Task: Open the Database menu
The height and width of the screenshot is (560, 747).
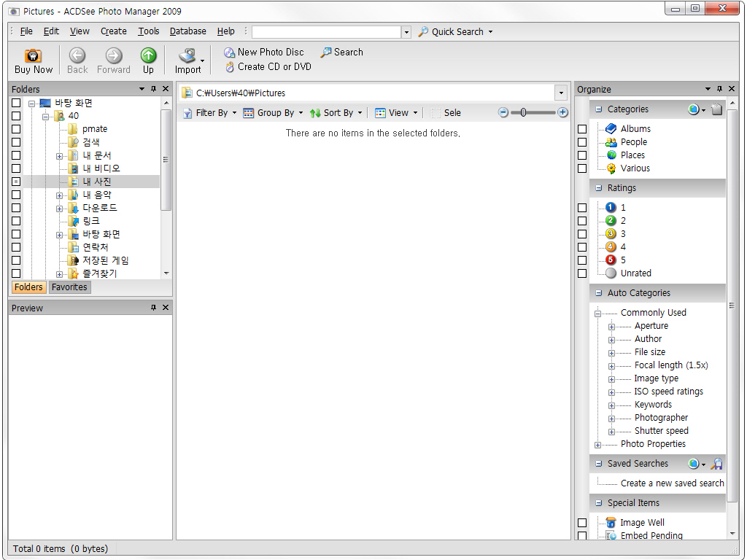Action: 187,31
